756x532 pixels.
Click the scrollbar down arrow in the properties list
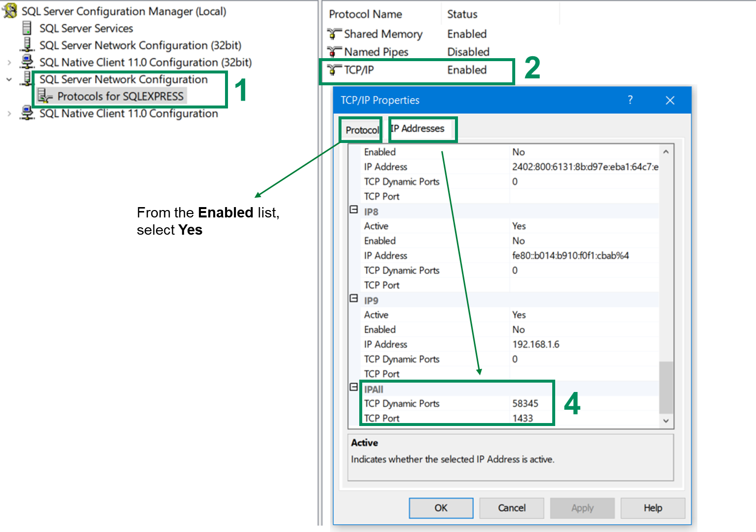[x=666, y=421]
